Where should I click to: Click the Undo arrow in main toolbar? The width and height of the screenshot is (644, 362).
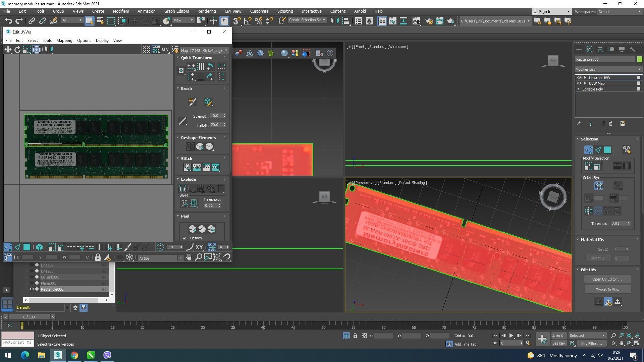tap(8, 21)
